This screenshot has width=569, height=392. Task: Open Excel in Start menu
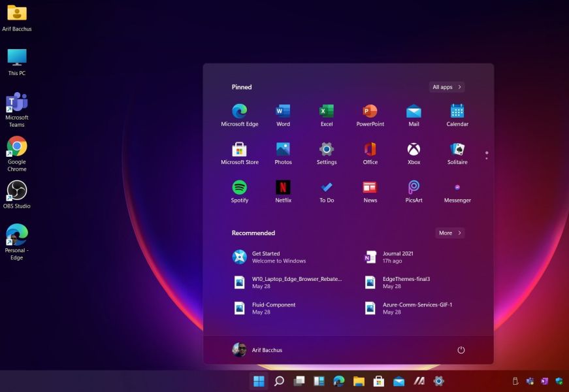click(x=327, y=115)
